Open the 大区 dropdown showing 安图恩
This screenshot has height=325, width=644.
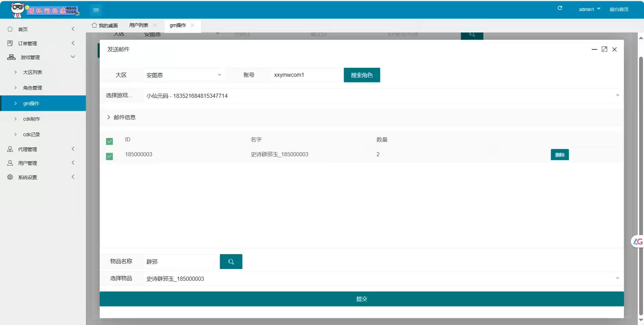point(184,75)
